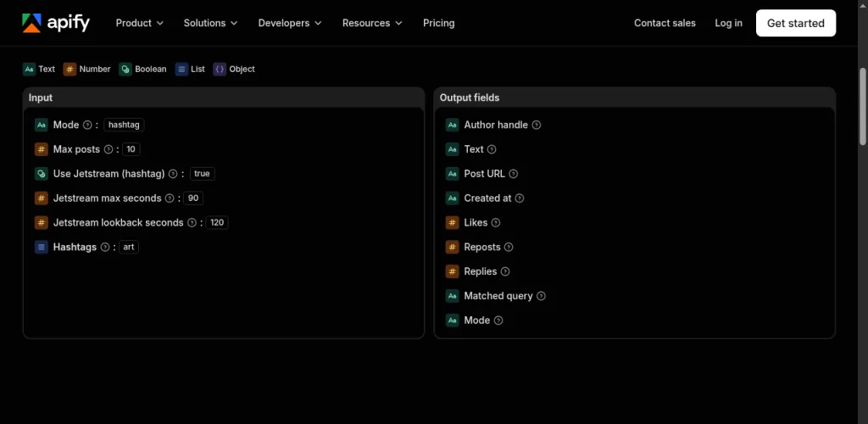Click the 'art' Hashtags value
Image resolution: width=868 pixels, height=424 pixels.
[129, 247]
